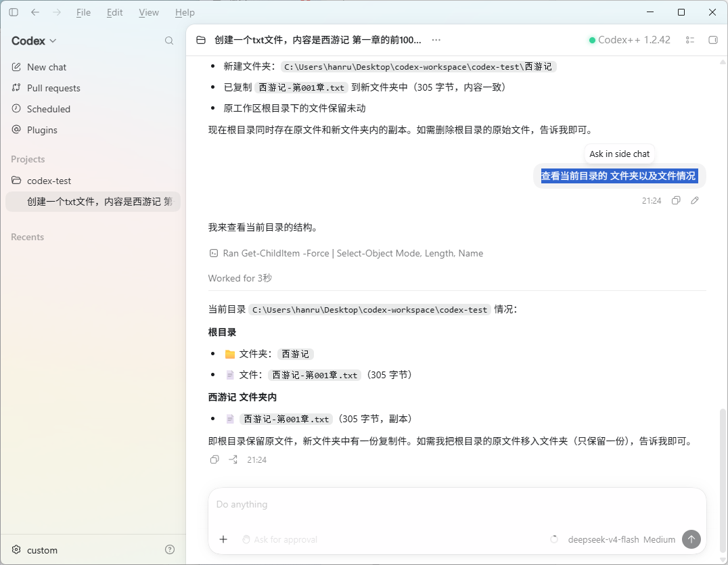Open the help question mark icon

pyautogui.click(x=170, y=549)
